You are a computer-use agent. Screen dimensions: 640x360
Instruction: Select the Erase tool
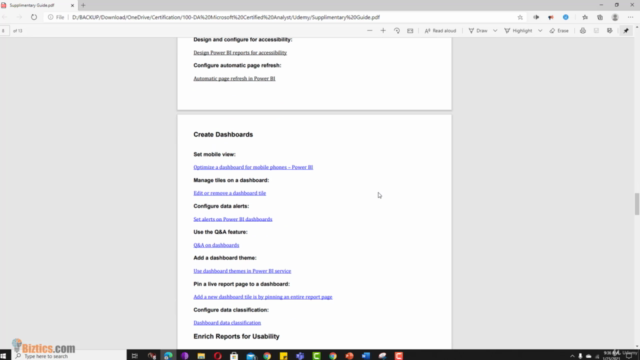(559, 31)
